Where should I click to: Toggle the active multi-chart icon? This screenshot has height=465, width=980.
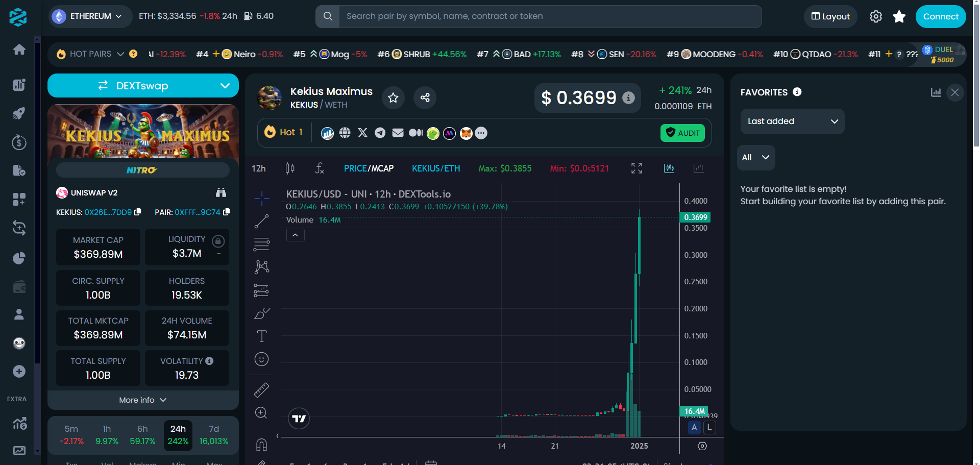pos(669,168)
